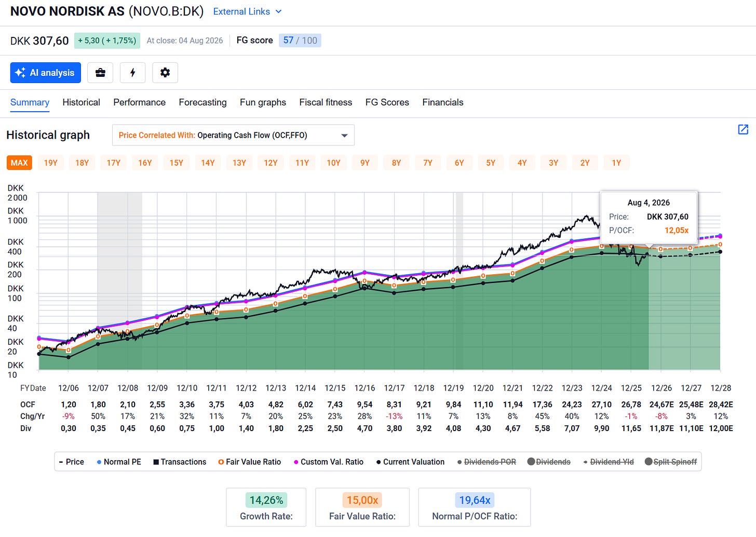
Task: Open the settings gear icon button
Action: point(165,73)
